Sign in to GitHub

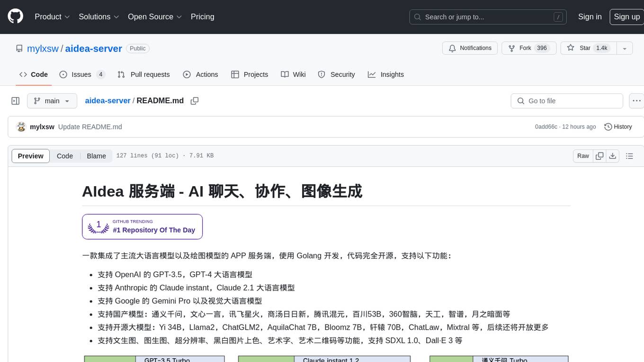click(x=590, y=17)
